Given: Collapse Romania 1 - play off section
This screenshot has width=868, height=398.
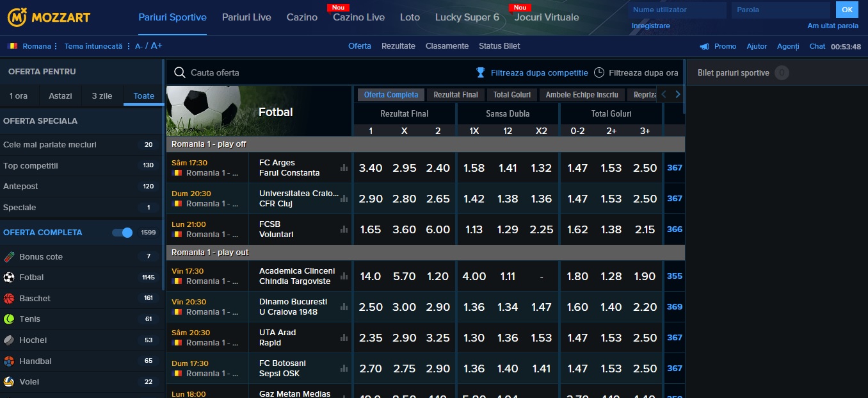Looking at the screenshot, I should point(426,144).
